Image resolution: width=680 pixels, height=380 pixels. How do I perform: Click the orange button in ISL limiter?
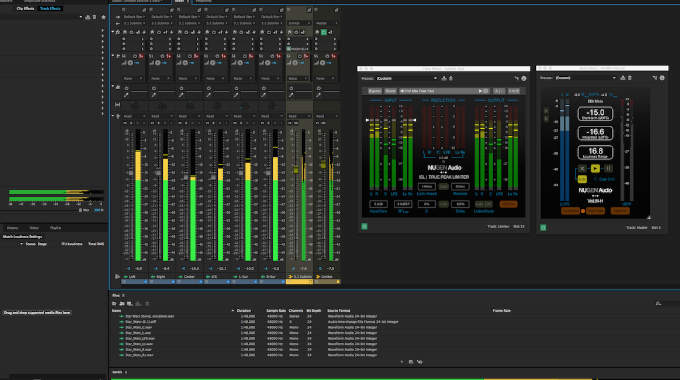508,204
